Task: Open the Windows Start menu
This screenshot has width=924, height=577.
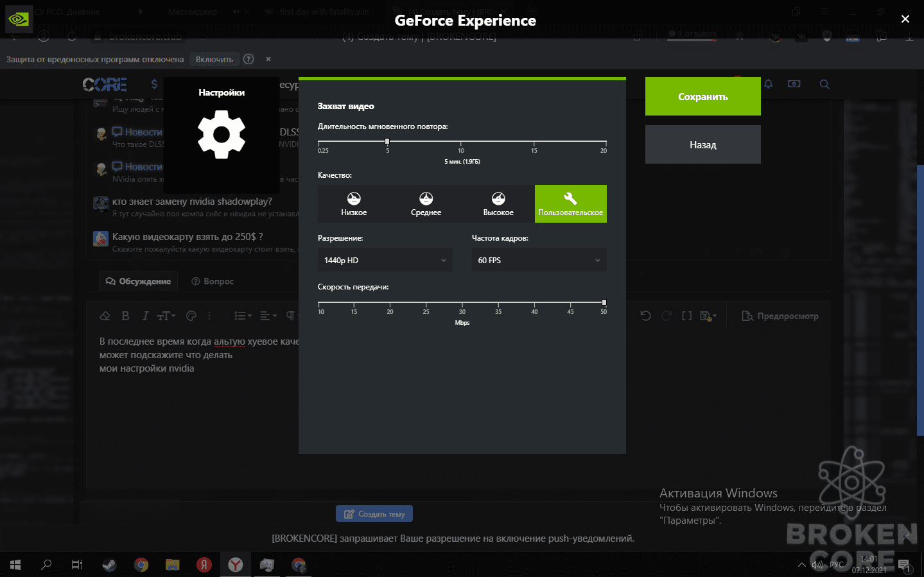Action: tap(15, 565)
